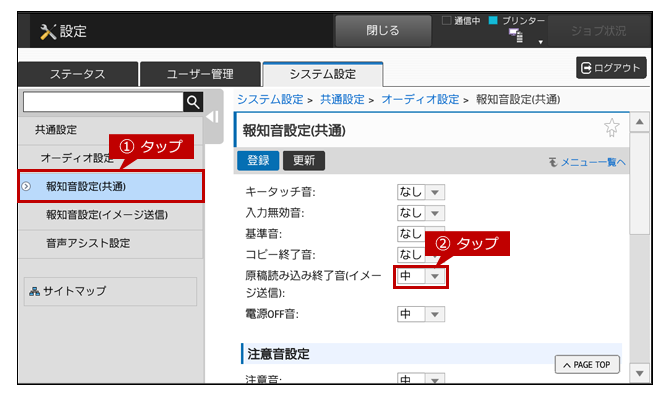Viewport: 670px width, 396px height.
Task: Open the メニュー一覧へ link
Action: point(588,162)
